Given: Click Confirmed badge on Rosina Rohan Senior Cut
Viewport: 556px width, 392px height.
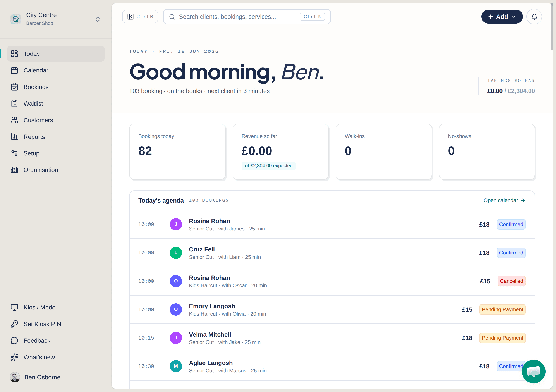Looking at the screenshot, I should point(511,224).
